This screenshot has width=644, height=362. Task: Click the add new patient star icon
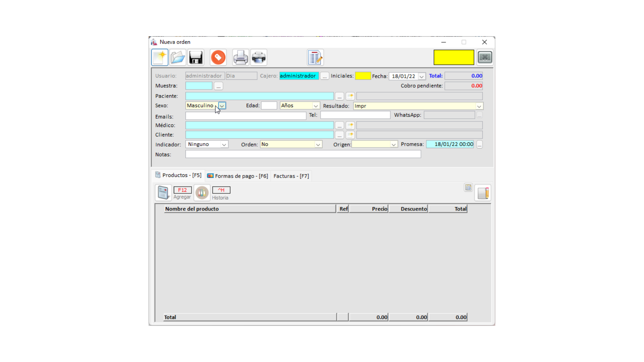coord(350,96)
